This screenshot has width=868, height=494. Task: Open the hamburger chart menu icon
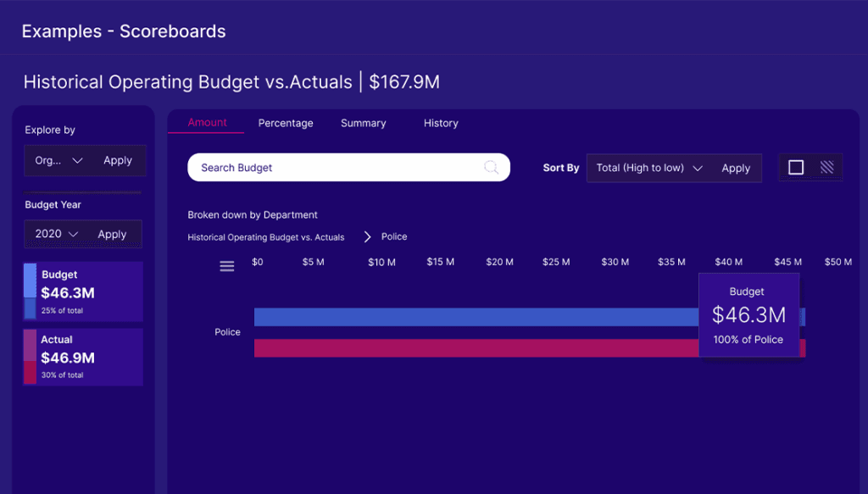tap(227, 266)
